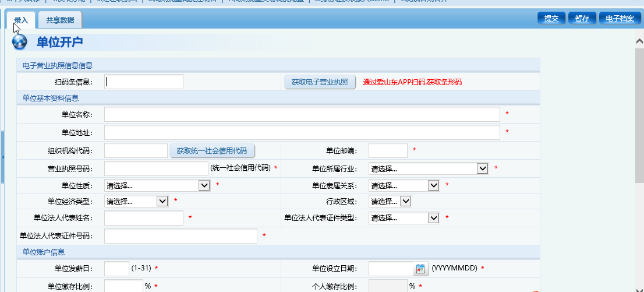Focus the 单位法人代表证件号码 input field
Screen dimensions: 644x292
coord(181,236)
